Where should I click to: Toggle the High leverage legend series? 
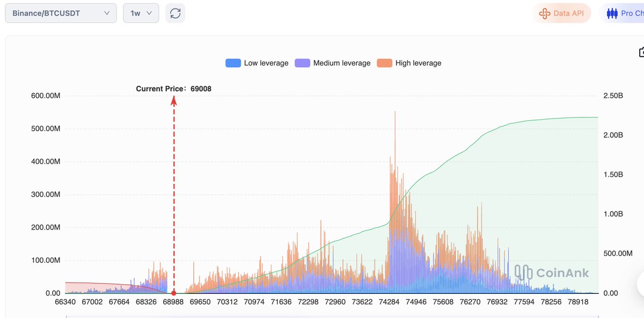[409, 63]
